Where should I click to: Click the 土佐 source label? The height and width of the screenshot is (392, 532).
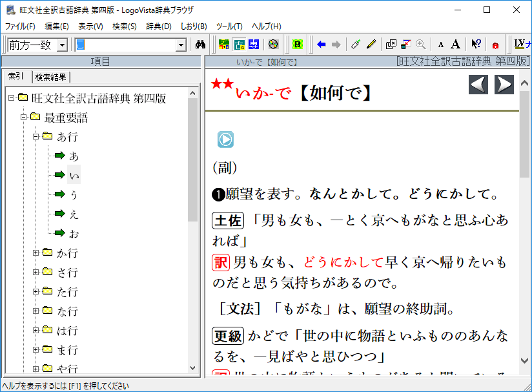pos(228,221)
